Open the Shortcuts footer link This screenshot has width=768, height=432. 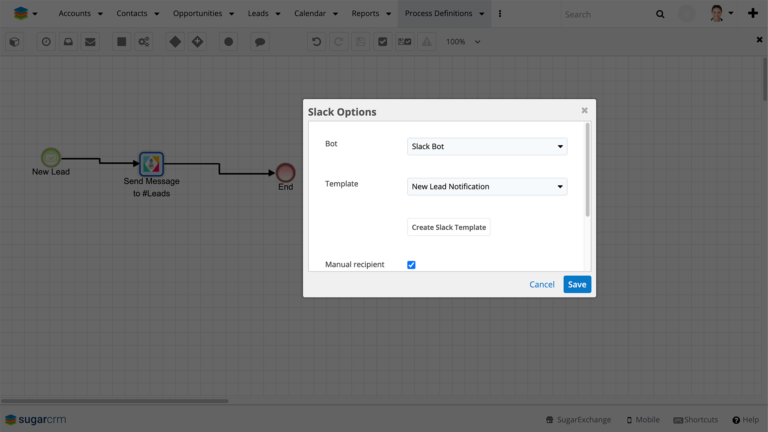[x=696, y=420]
